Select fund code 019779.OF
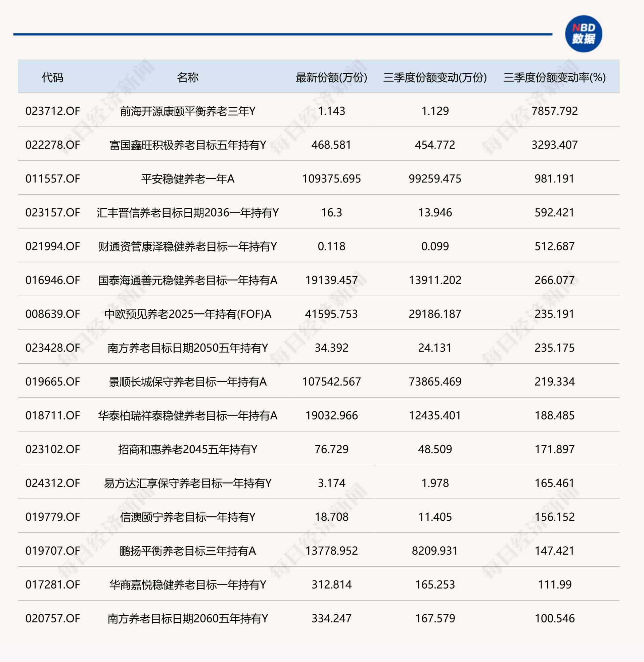 click(x=53, y=516)
